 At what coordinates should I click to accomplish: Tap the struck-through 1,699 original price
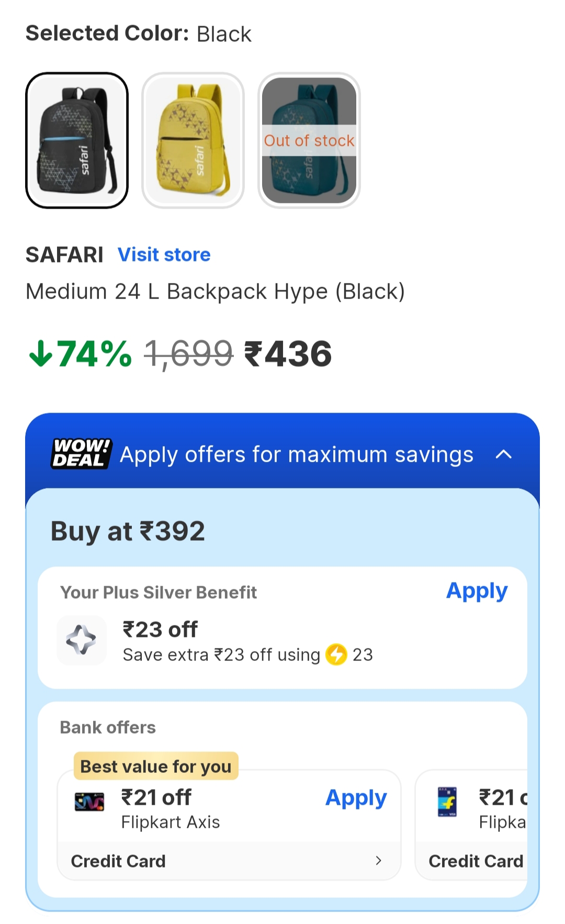[x=188, y=354]
